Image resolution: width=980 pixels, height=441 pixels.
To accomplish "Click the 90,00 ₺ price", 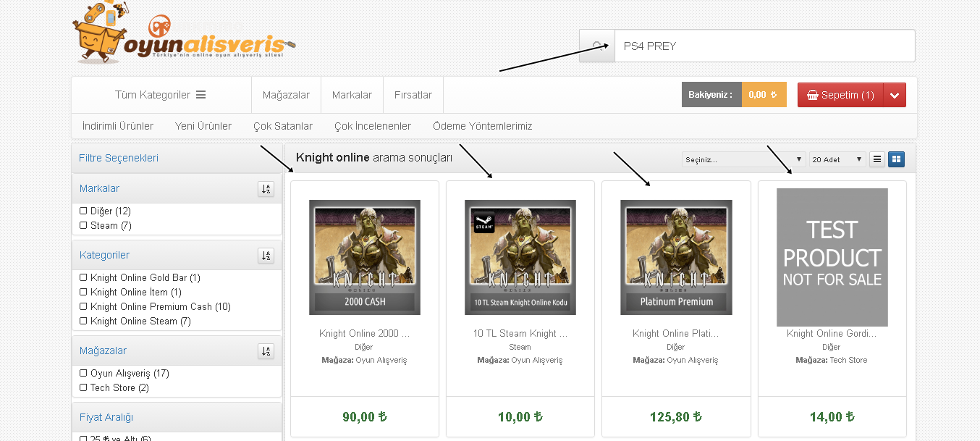I will 365,417.
